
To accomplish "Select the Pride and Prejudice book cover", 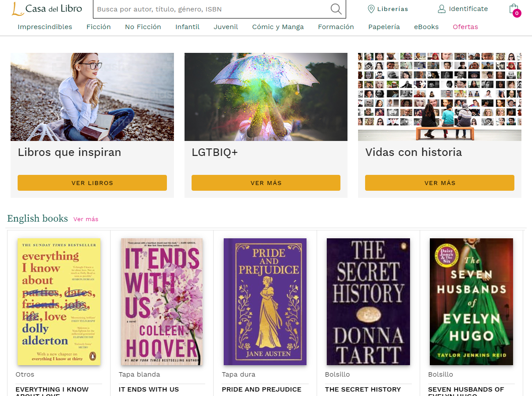I will (265, 302).
